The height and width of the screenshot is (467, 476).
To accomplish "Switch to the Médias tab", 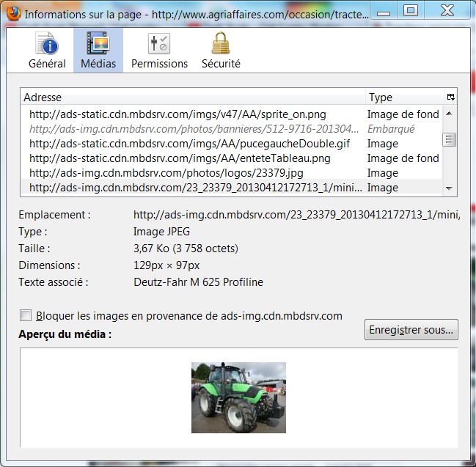I will 98,51.
